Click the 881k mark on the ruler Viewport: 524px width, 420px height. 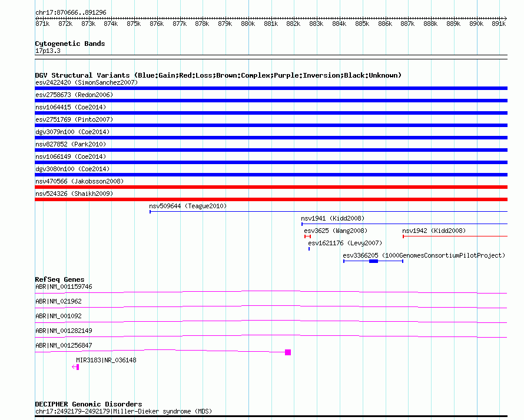(x=271, y=24)
